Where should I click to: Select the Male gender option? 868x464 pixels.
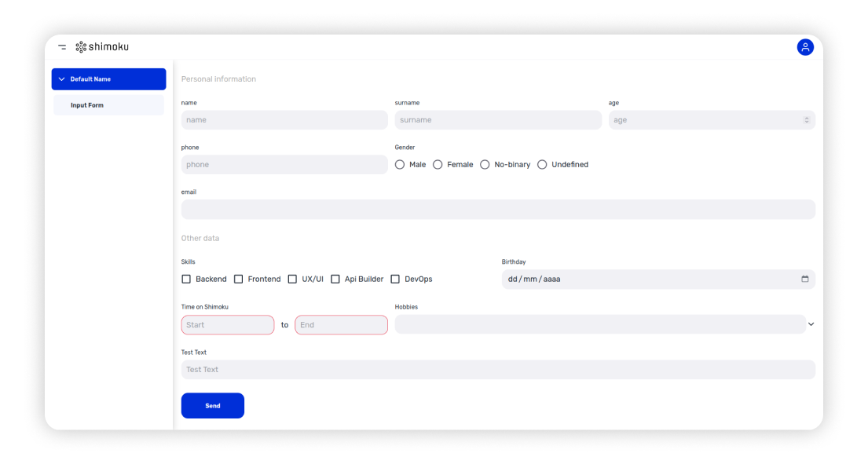(x=400, y=165)
